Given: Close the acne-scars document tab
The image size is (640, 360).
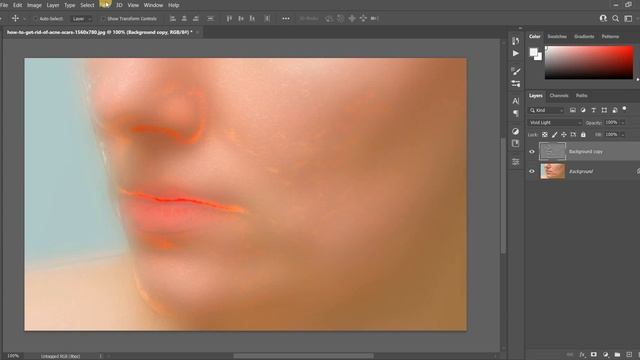Looking at the screenshot, I should (197, 32).
